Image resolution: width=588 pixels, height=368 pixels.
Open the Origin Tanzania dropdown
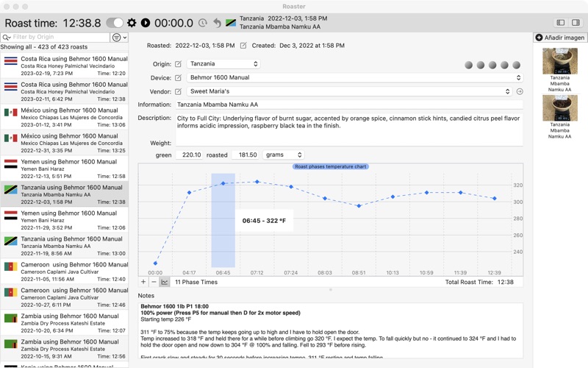223,64
